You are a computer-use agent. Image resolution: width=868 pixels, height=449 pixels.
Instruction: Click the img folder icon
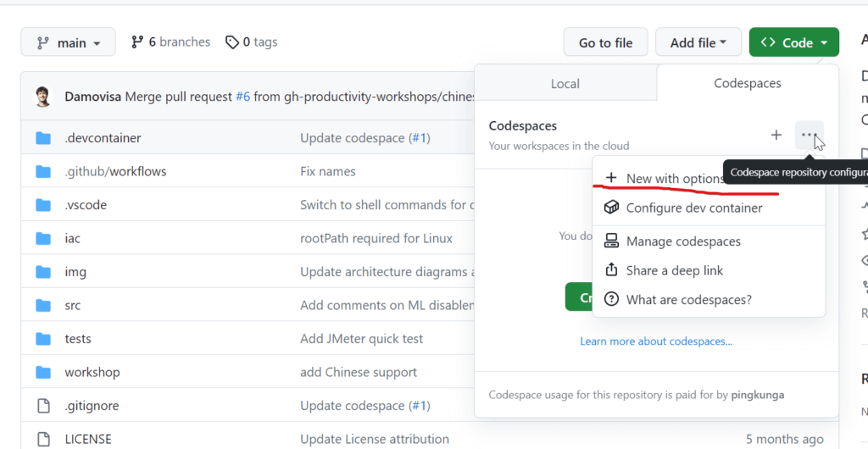pyautogui.click(x=43, y=271)
